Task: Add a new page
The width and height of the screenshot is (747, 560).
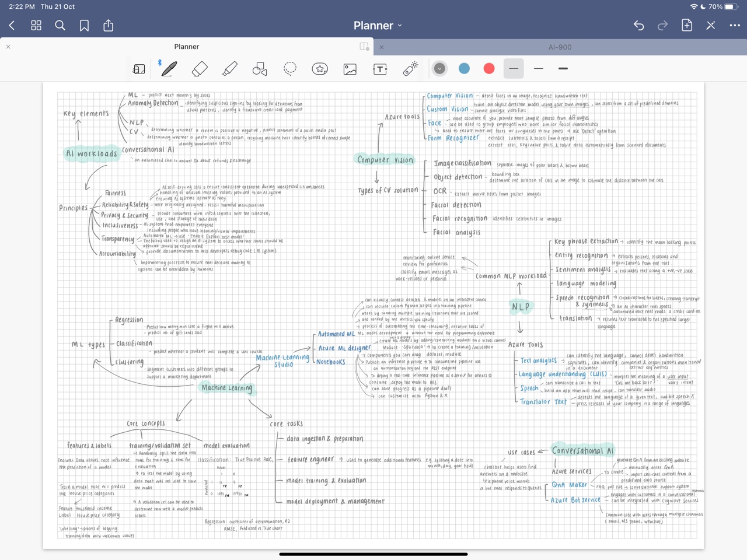Action: 687,25
